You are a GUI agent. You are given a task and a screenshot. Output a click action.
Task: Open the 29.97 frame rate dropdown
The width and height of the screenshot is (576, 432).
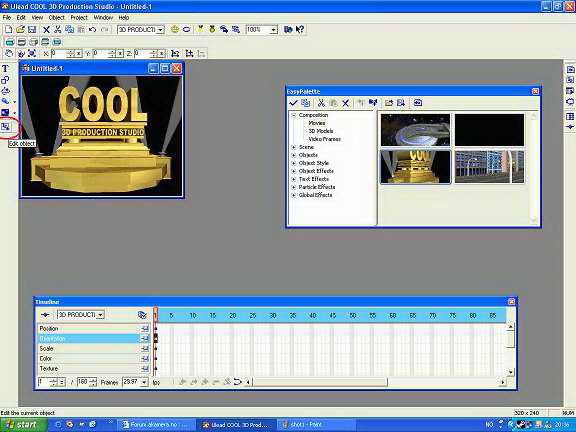click(144, 382)
